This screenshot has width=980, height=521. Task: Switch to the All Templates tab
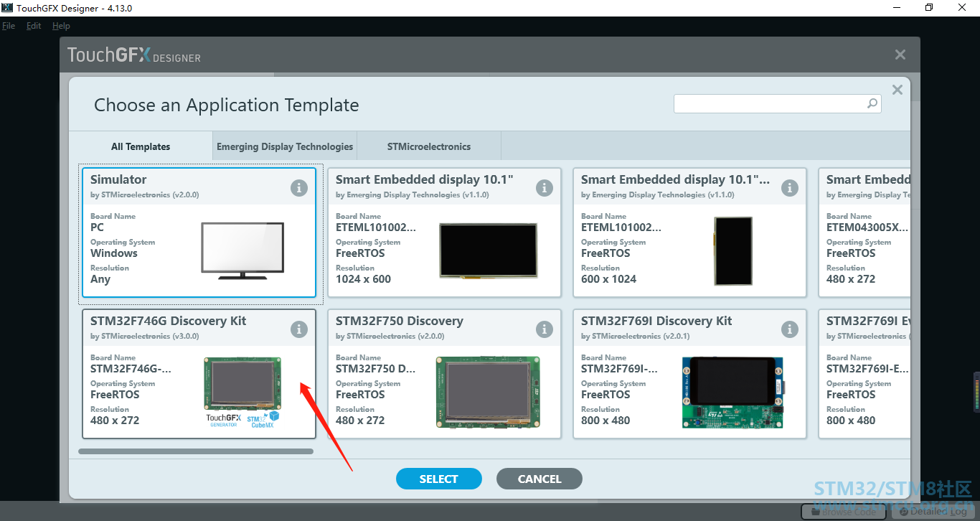pyautogui.click(x=141, y=146)
